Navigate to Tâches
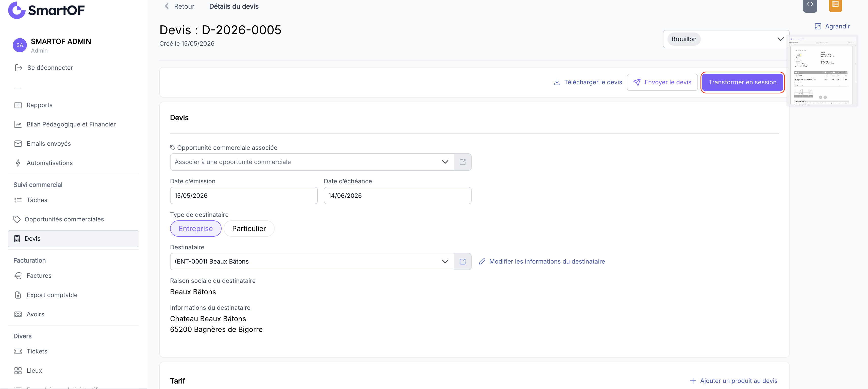The width and height of the screenshot is (868, 389). pyautogui.click(x=73, y=200)
